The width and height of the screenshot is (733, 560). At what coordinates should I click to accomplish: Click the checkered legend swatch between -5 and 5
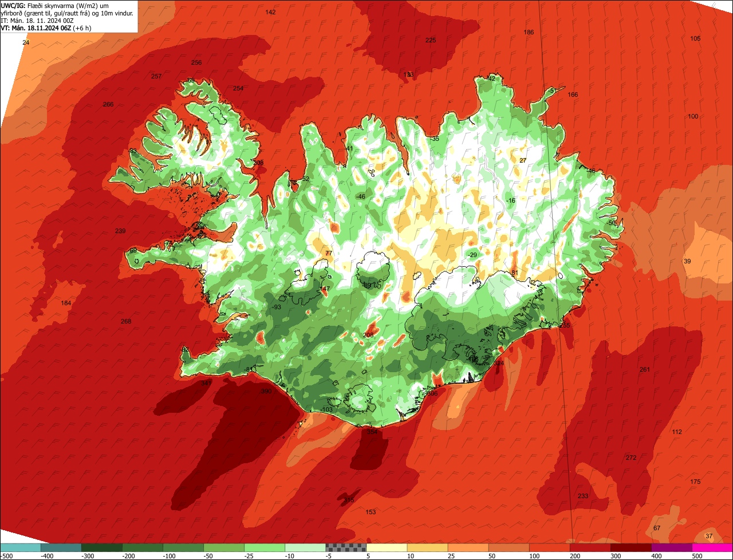(x=346, y=547)
